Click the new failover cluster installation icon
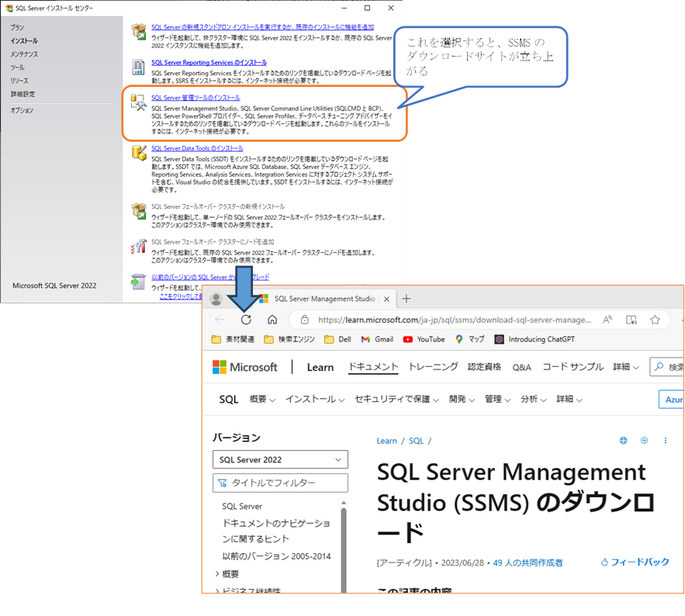Screen dimensions: 685x616 139,211
